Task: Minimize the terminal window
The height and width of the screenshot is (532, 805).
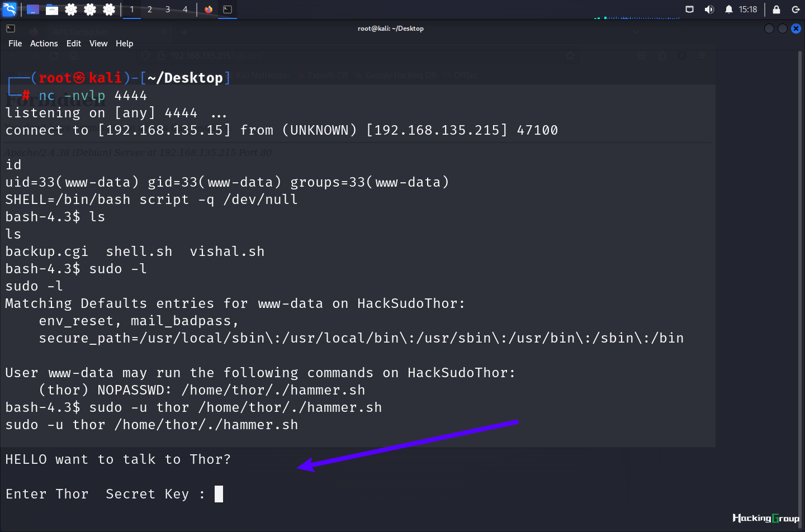Action: coord(769,28)
